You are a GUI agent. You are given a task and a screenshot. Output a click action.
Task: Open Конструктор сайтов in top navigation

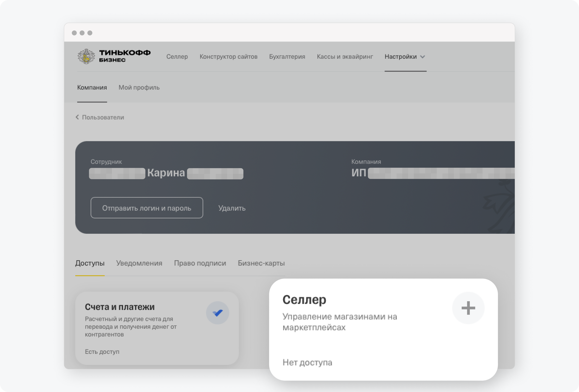click(228, 57)
